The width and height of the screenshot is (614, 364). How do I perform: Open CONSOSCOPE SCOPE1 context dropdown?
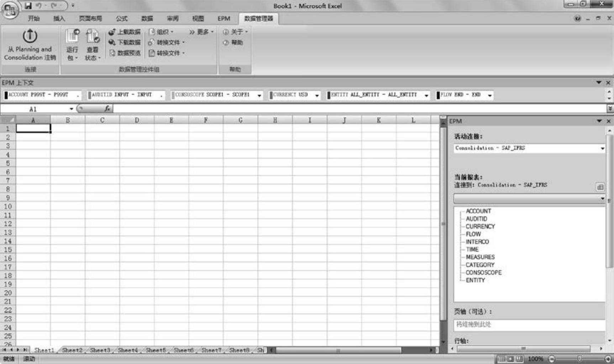pos(259,95)
